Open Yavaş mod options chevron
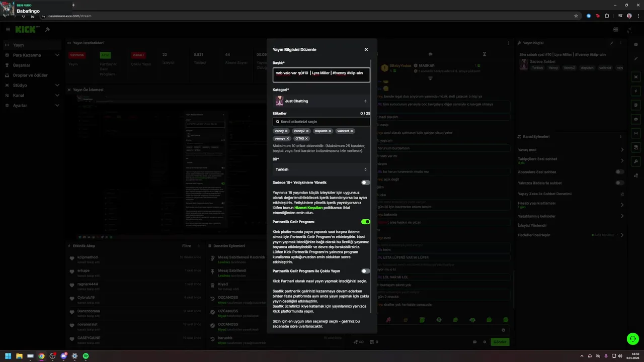This screenshot has width=644, height=362. coord(622,150)
